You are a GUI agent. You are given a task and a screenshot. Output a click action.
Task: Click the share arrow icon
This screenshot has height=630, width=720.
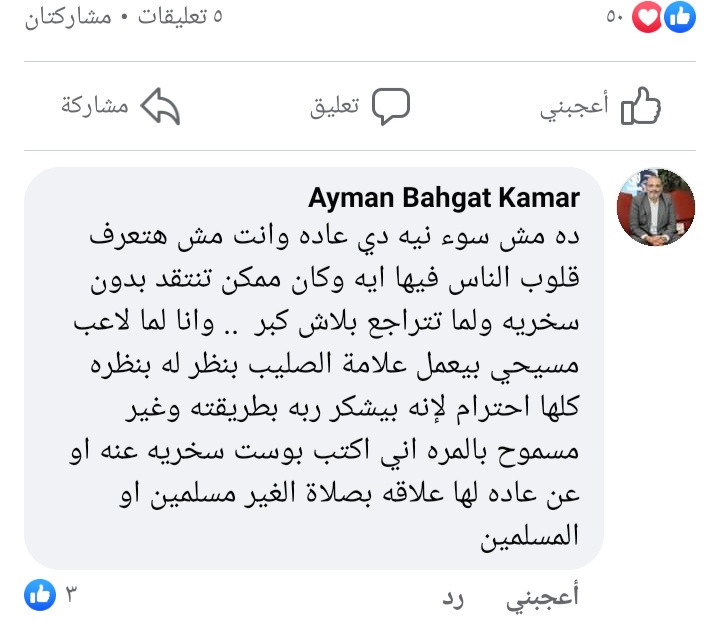coord(160,106)
